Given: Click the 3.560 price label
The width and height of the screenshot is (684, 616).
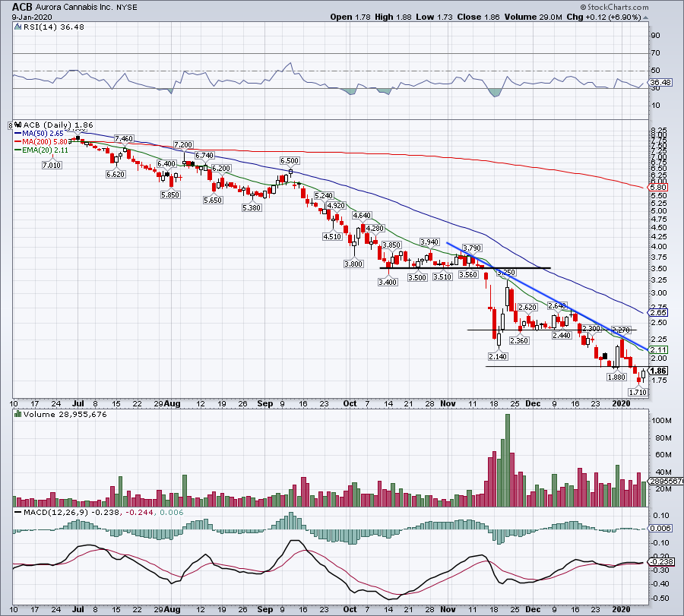Looking at the screenshot, I should [468, 275].
